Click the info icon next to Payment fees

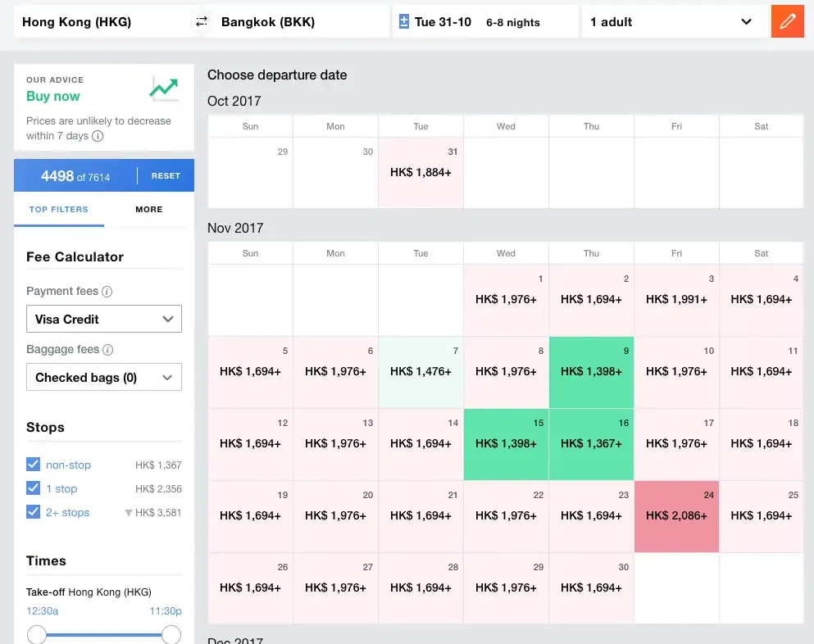(x=107, y=292)
